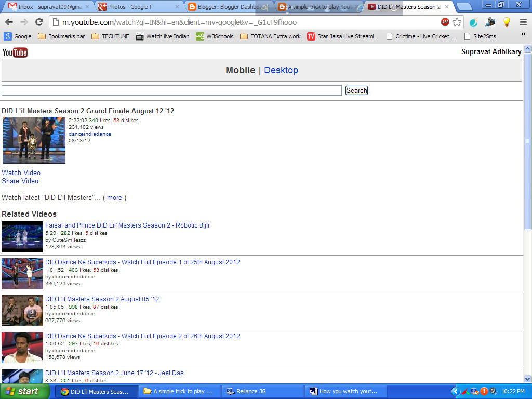Open June 17 '12 Jeet Das video
This screenshot has height=399, width=532.
[x=114, y=373]
